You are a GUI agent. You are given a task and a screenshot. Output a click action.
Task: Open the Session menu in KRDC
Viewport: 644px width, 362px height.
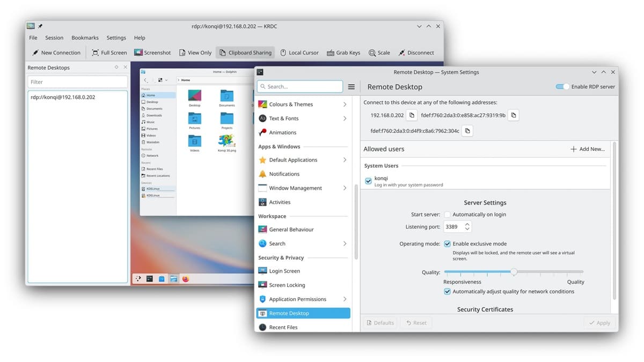click(54, 38)
